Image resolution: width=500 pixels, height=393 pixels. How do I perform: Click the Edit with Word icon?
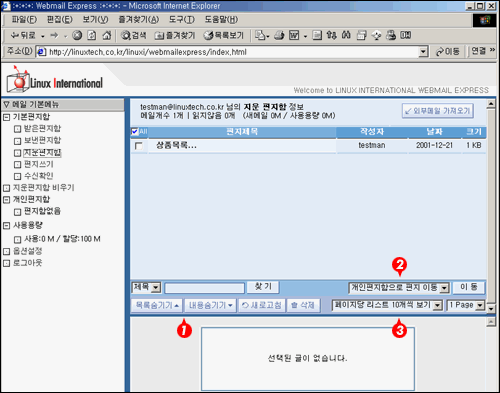tap(294, 35)
